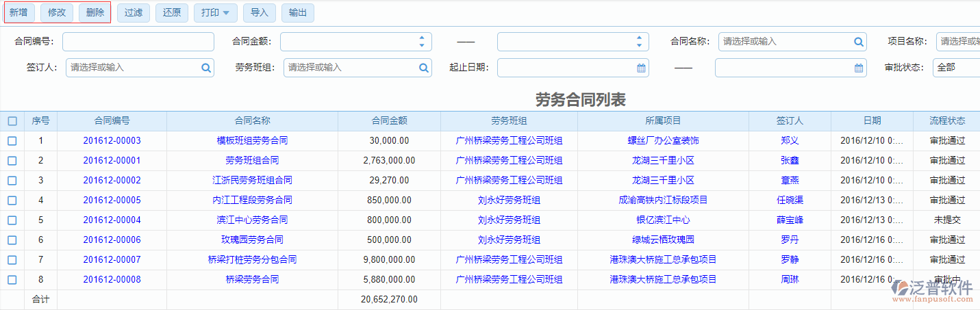Tick checkbox for 滨江中心劳务合同 row
This screenshot has height=310, width=980.
(x=12, y=220)
